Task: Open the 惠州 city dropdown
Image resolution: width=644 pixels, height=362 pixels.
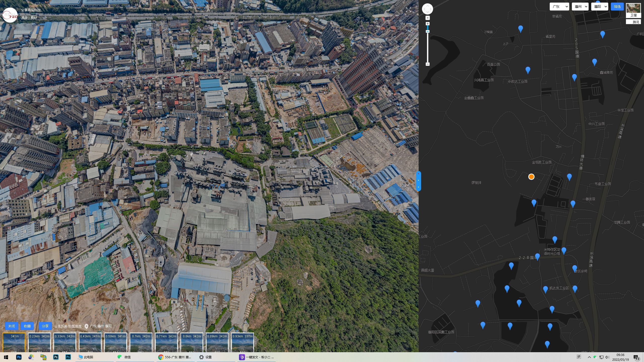Action: pos(581,7)
